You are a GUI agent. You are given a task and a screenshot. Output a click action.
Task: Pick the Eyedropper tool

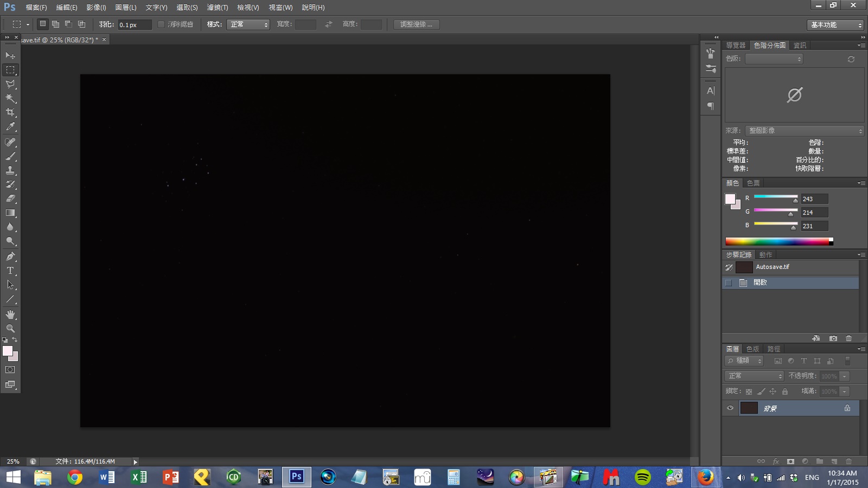[10, 127]
